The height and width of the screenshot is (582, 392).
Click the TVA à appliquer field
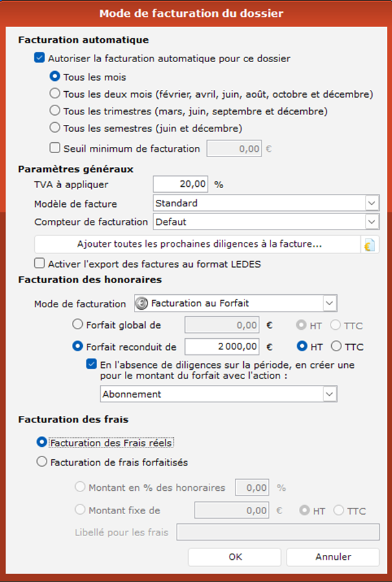(181, 184)
